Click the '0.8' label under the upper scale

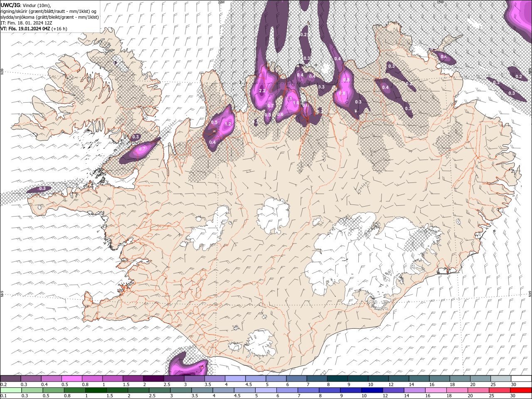[x=85, y=384]
